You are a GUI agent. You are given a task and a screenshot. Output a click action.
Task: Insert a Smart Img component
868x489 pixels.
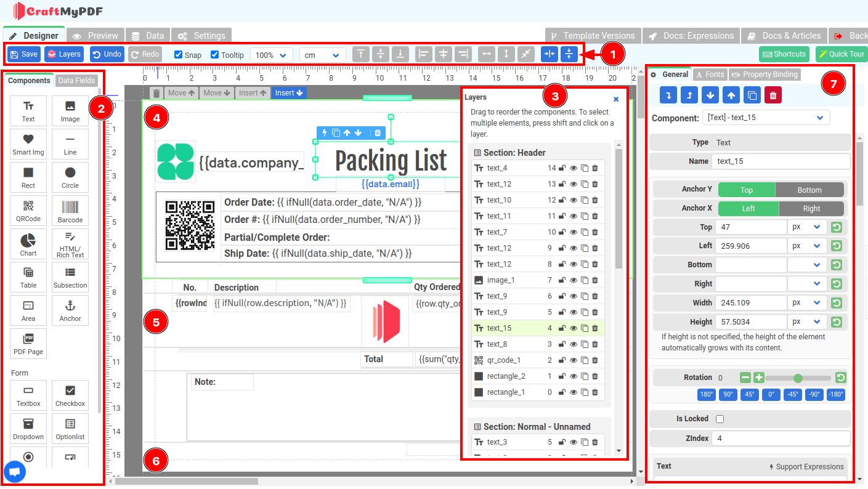[x=28, y=144]
